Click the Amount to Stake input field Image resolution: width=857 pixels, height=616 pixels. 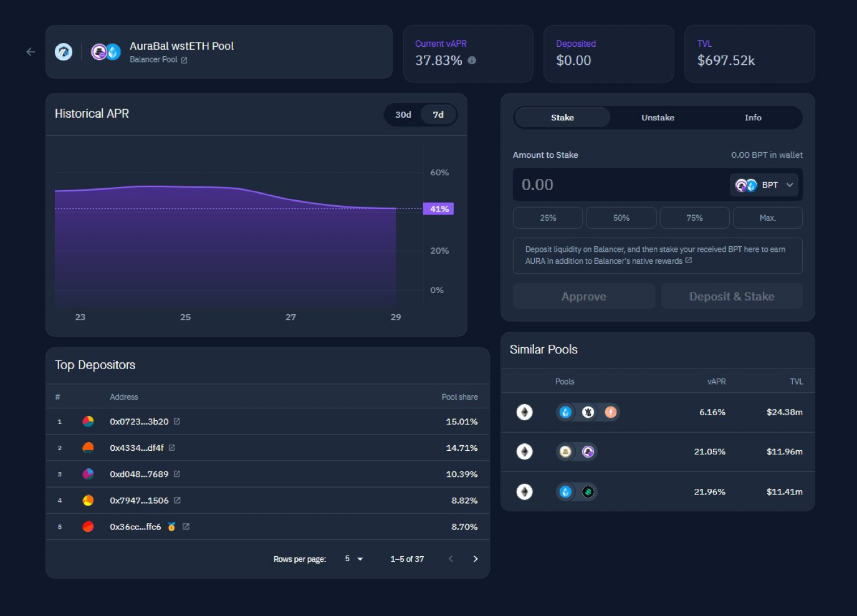pyautogui.click(x=617, y=185)
